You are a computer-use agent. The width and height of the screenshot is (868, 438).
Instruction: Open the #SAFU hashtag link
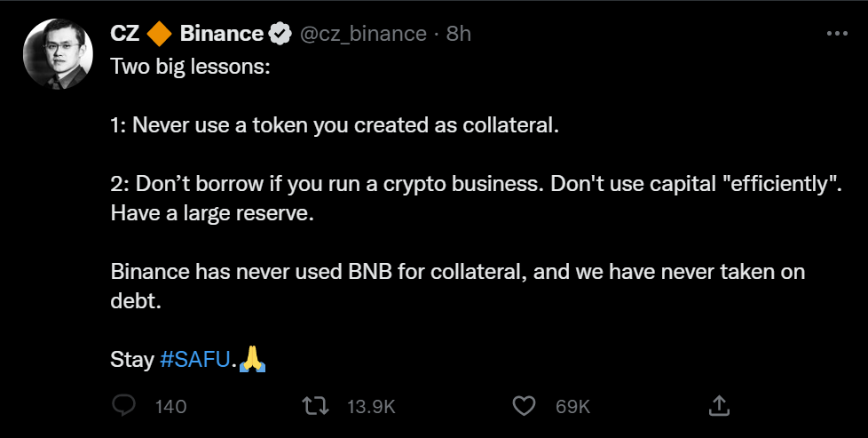pyautogui.click(x=194, y=359)
